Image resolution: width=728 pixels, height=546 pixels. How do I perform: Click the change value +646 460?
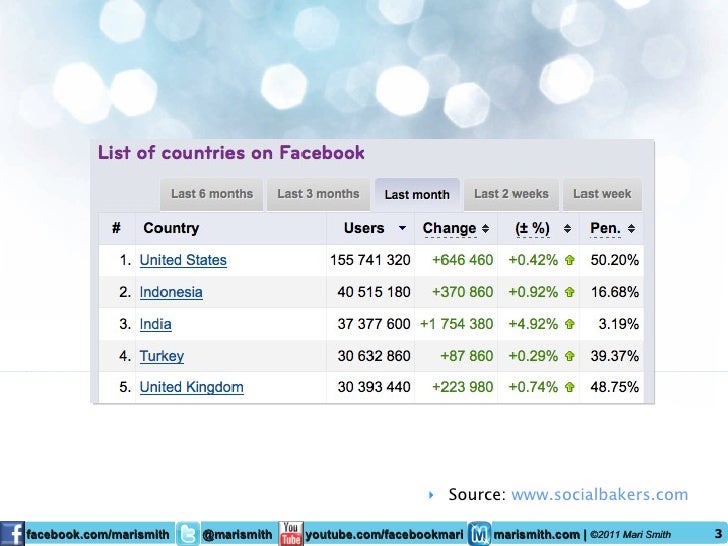[x=462, y=260]
